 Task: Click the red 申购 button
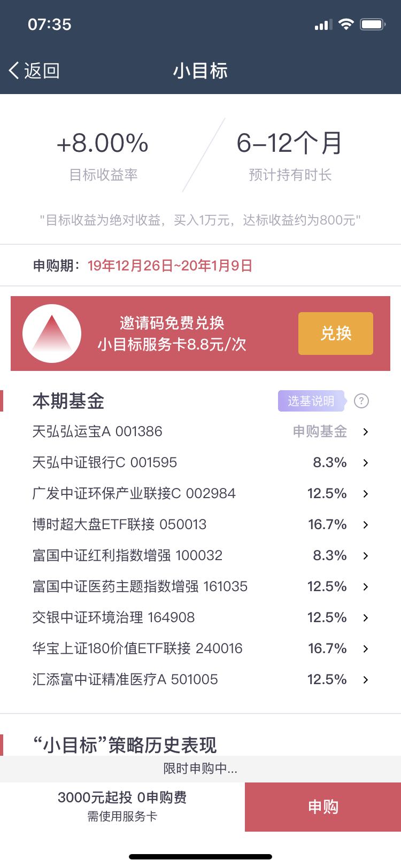(323, 807)
